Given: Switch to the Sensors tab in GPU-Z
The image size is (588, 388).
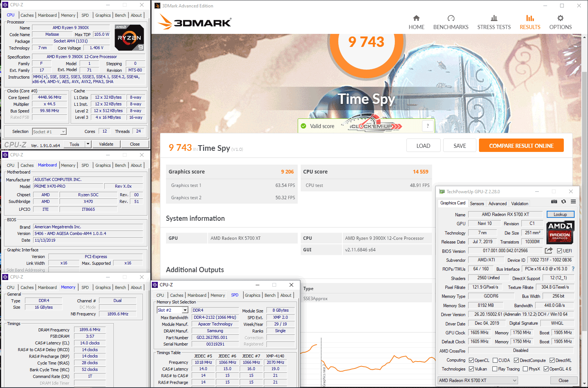Looking at the screenshot, I should coord(477,204).
